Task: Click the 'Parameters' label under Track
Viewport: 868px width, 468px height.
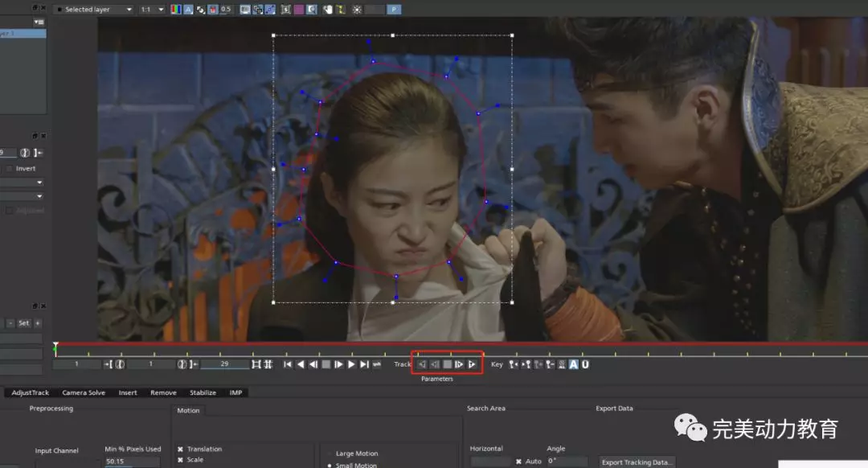Action: click(x=436, y=380)
